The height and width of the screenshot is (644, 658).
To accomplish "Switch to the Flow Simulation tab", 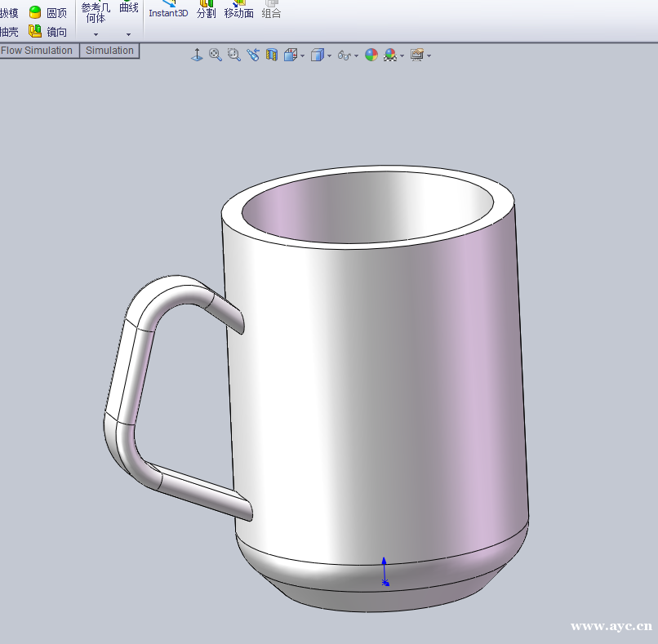I will pos(37,51).
